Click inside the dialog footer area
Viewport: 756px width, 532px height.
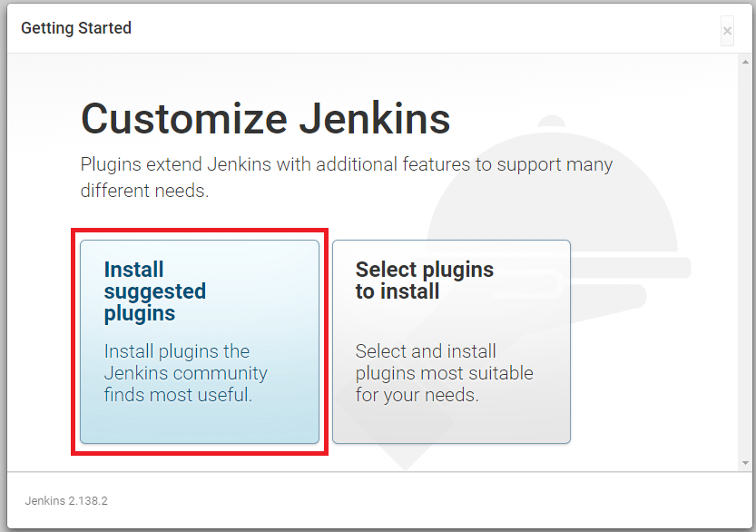363,501
